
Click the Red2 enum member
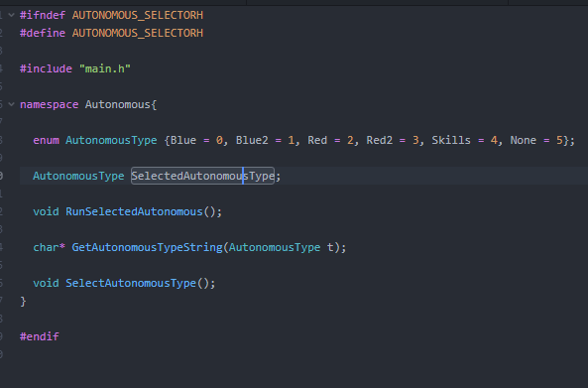tap(380, 140)
